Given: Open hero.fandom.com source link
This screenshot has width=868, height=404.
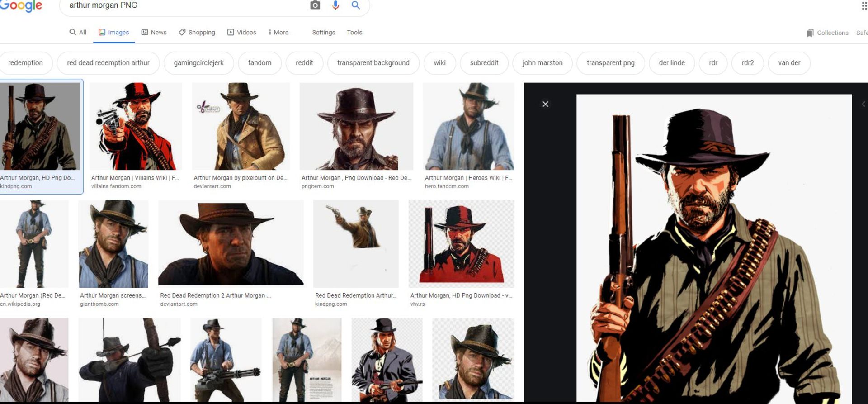Looking at the screenshot, I should pos(447,186).
